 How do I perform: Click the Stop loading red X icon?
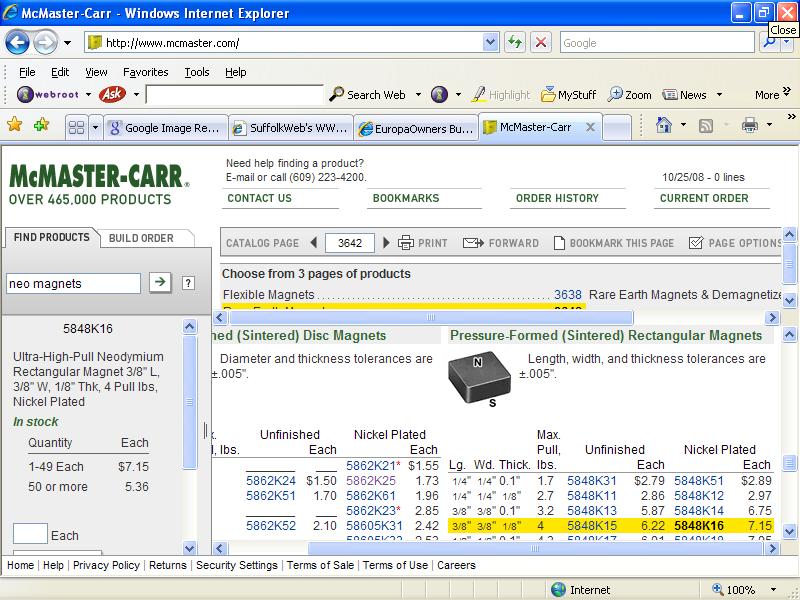pos(541,43)
